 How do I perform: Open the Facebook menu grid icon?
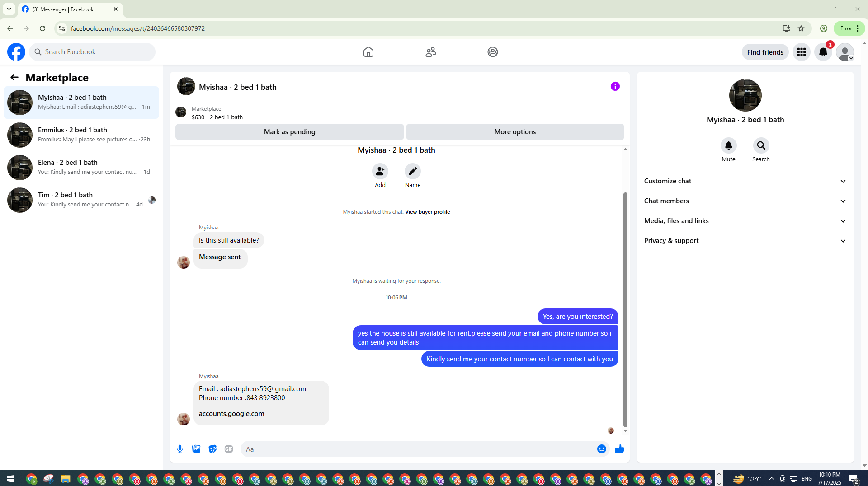(x=802, y=52)
